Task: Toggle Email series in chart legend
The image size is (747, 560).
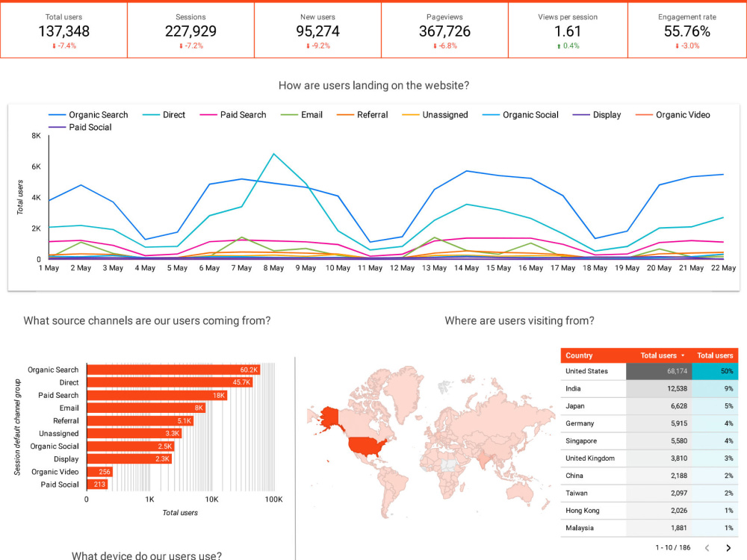Action: 302,115
